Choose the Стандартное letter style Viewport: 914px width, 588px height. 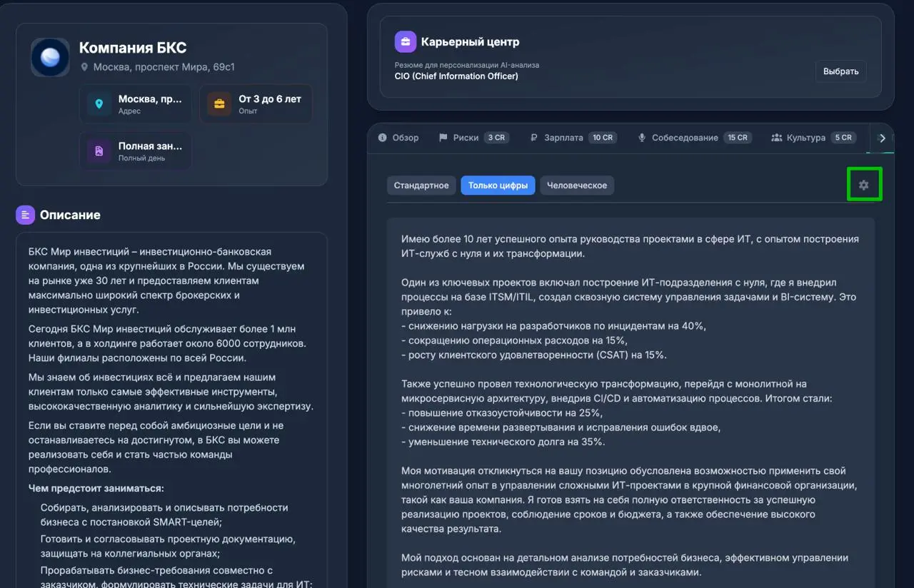pos(421,186)
